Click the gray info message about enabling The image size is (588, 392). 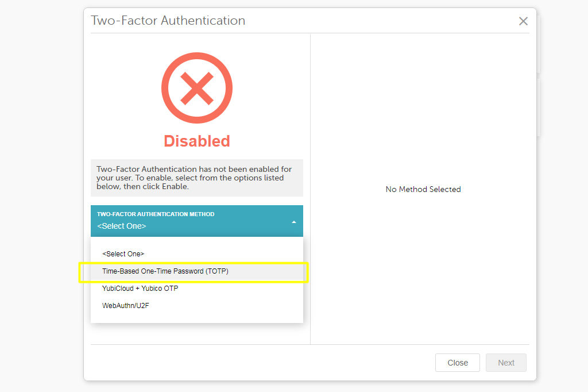point(197,178)
